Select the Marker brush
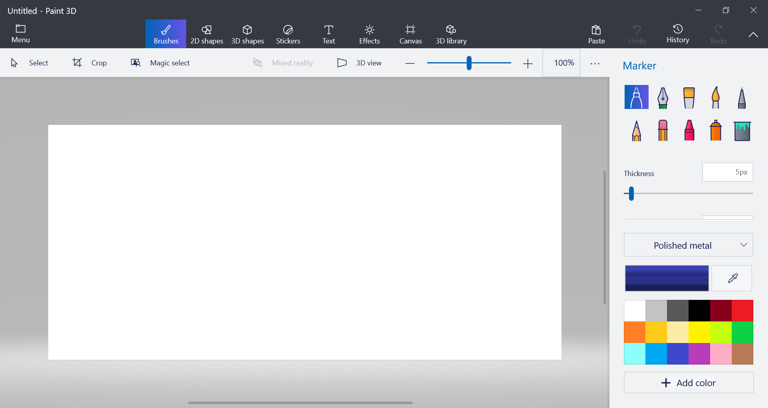 [636, 97]
